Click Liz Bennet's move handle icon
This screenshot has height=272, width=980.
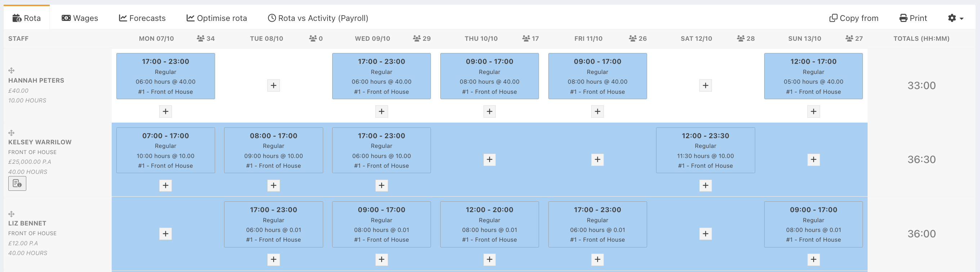[12, 214]
